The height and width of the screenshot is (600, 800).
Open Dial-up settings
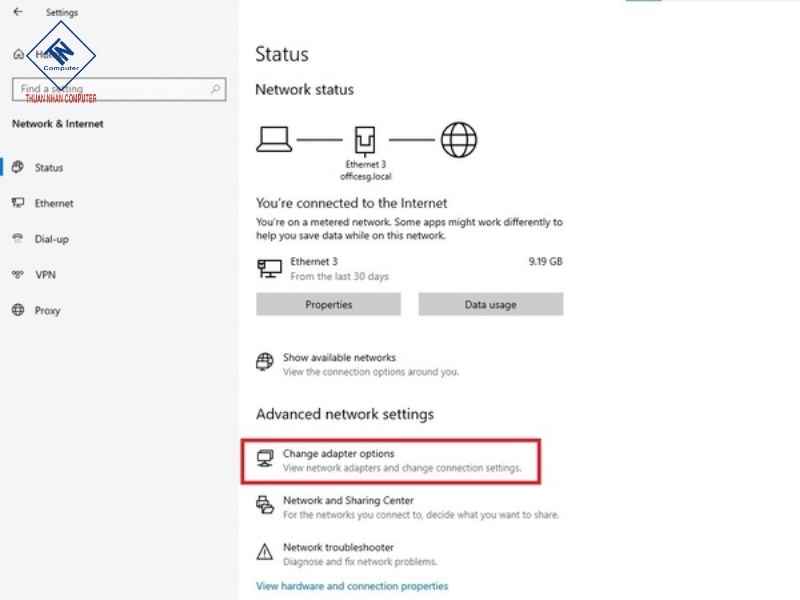point(51,239)
